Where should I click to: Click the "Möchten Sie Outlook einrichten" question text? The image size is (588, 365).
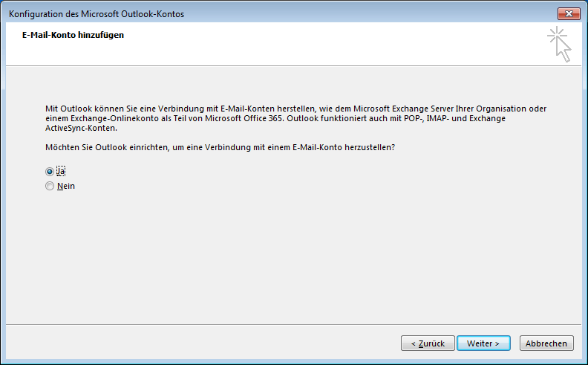click(220, 147)
